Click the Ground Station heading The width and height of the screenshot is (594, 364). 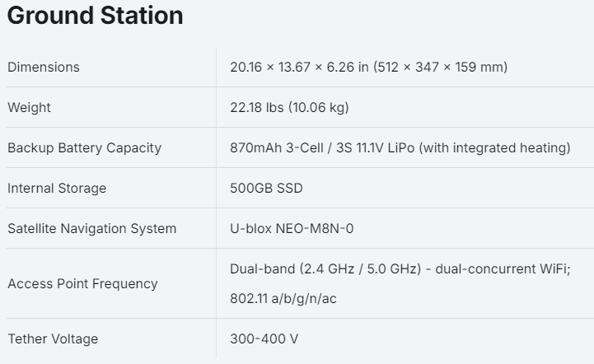click(x=95, y=16)
